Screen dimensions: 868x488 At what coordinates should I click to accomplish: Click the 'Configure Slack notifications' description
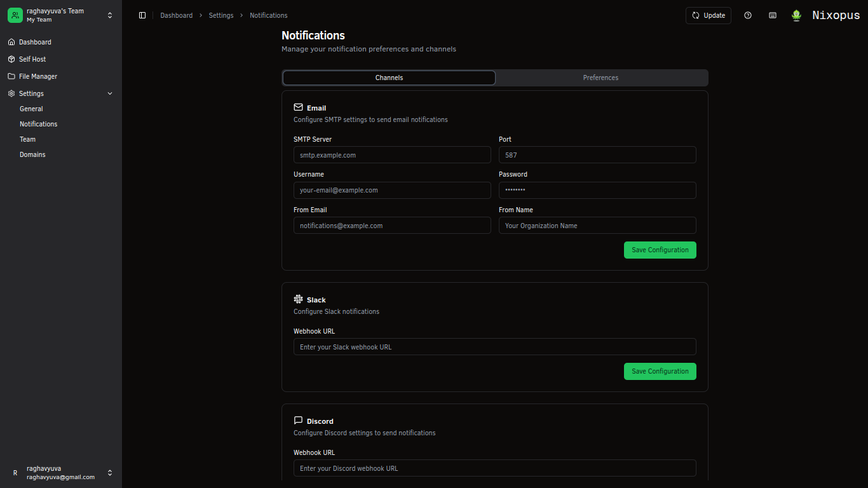click(336, 311)
